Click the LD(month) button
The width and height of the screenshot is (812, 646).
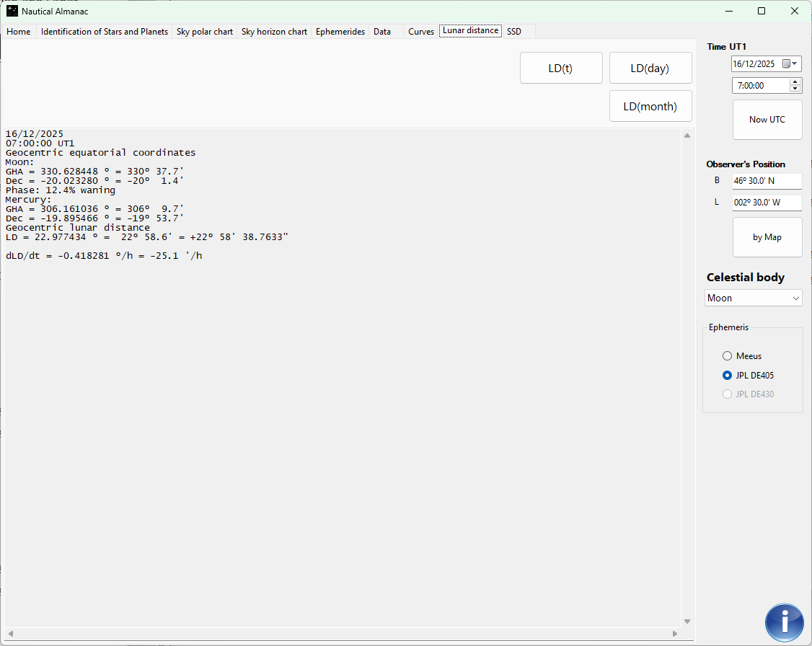click(x=650, y=107)
